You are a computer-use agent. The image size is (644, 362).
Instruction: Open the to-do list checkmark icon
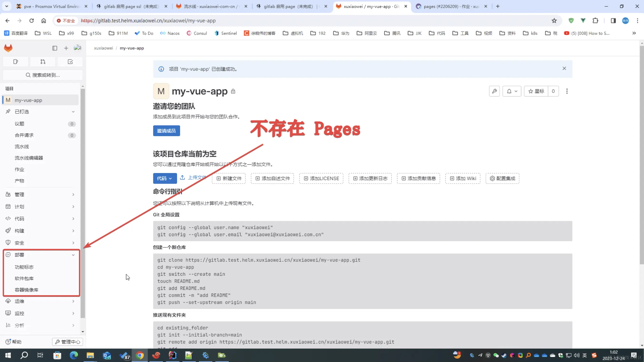click(x=70, y=62)
